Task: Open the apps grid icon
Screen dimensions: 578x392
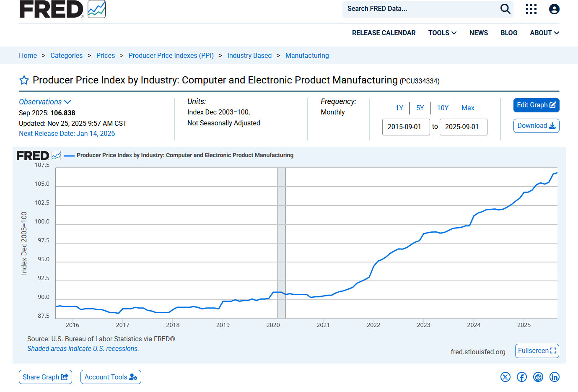Action: coord(531,9)
